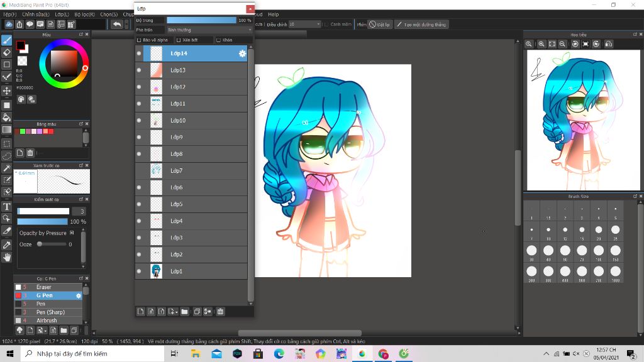Toggle visibility of layer Lớp12
The height and width of the screenshot is (362, 644).
(x=139, y=87)
